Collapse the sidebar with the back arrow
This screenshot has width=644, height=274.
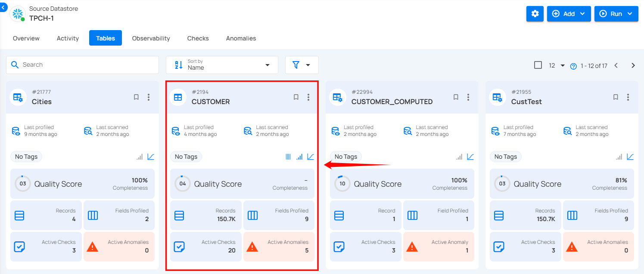3,7
